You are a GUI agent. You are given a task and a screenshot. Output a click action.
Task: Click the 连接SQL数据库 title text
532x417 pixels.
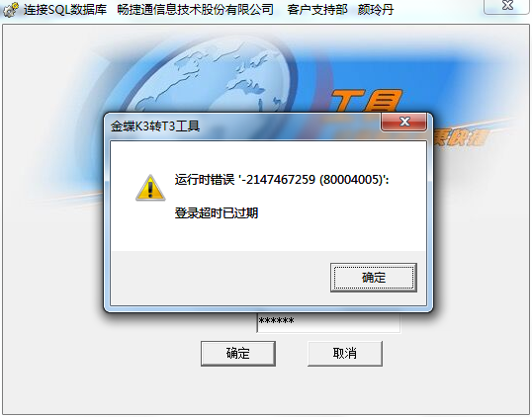pos(65,10)
